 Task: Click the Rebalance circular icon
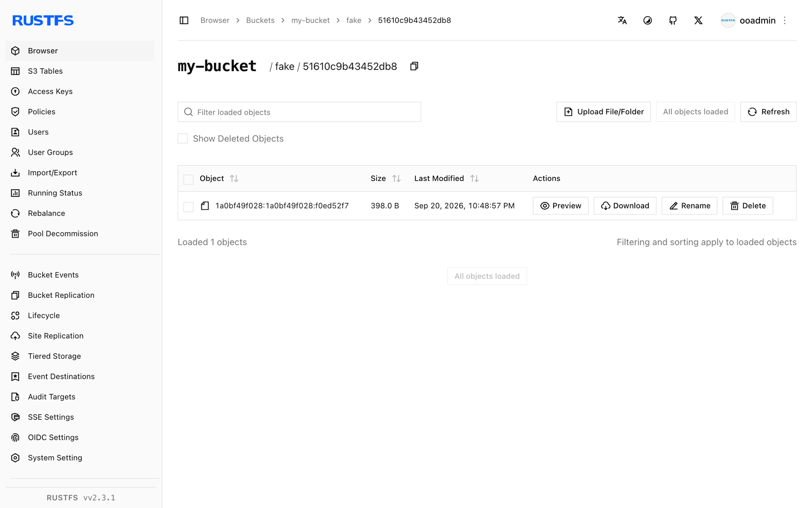click(x=15, y=213)
